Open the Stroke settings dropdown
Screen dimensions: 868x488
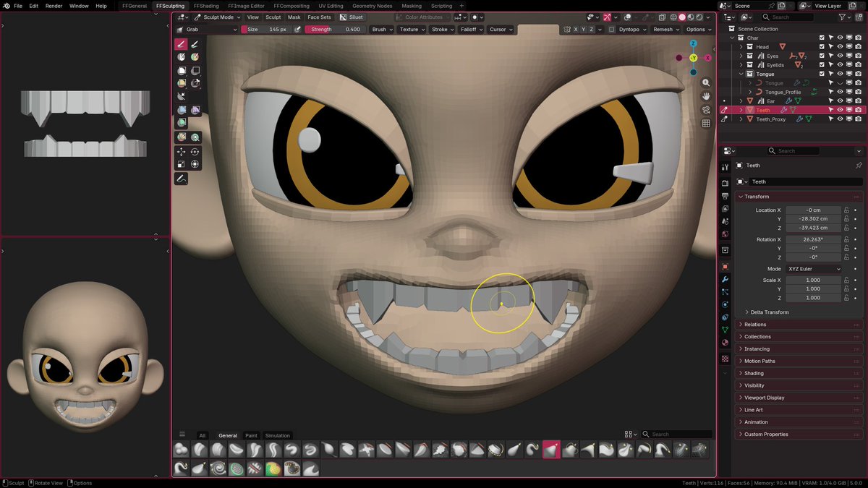click(442, 30)
